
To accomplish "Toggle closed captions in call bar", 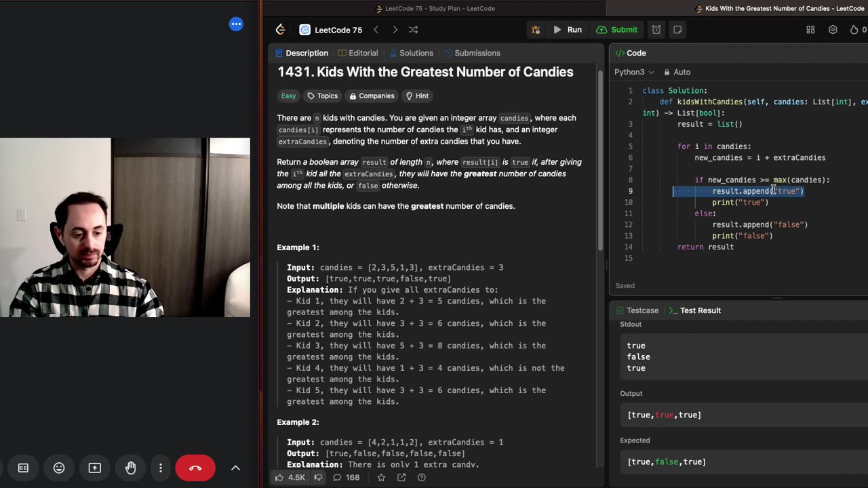I will (x=23, y=468).
